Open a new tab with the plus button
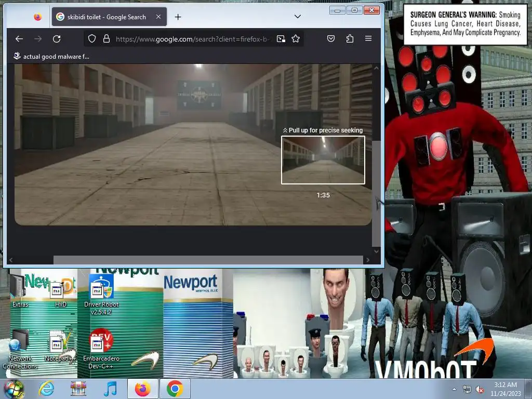Viewport: 532px width, 399px height. tap(178, 17)
